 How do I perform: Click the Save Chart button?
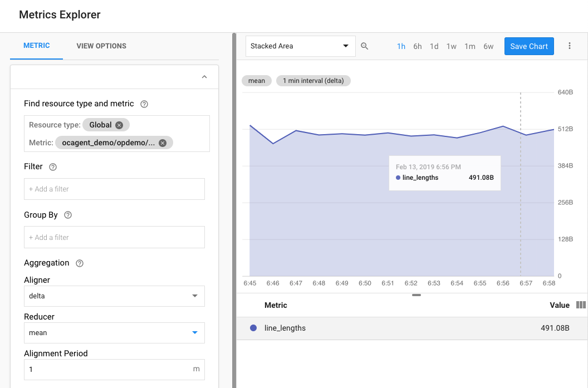[529, 46]
